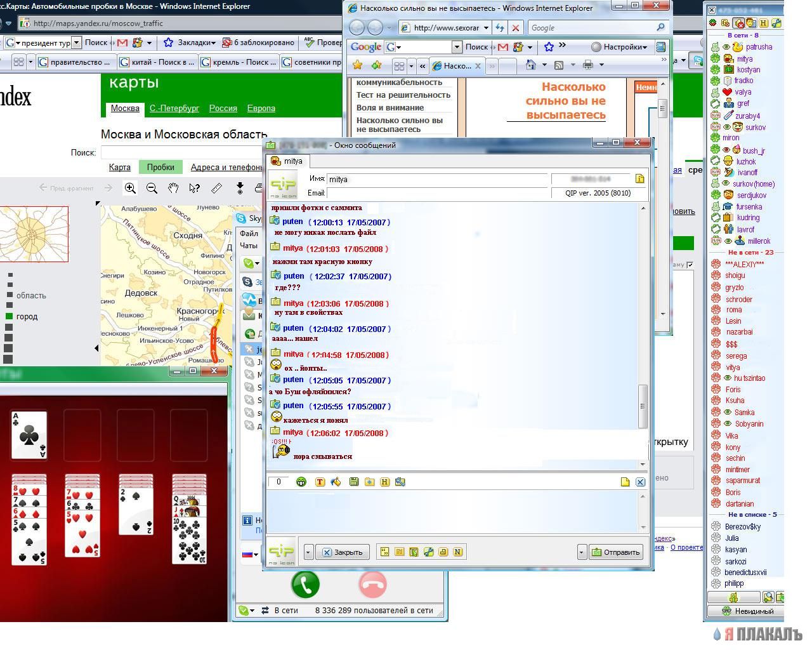Click the quote icon beside the Закрыть button
Viewport: 812px width, 650px height.
coord(384,552)
